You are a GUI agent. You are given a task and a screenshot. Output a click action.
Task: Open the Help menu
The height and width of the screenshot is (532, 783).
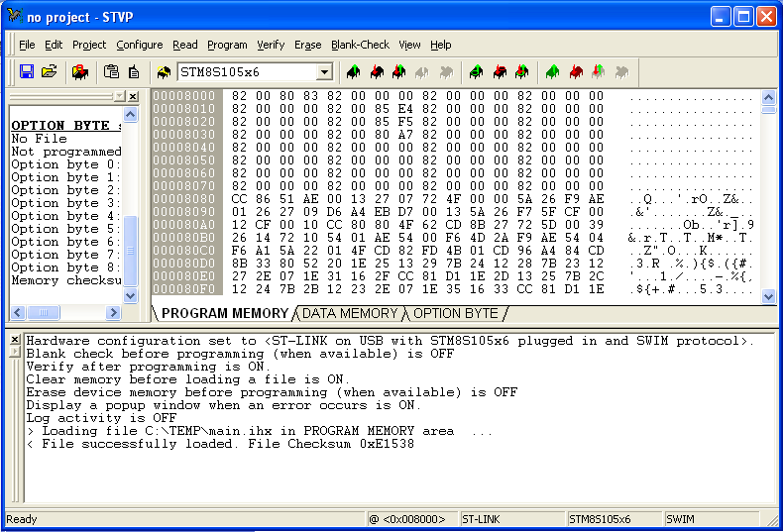coord(441,45)
